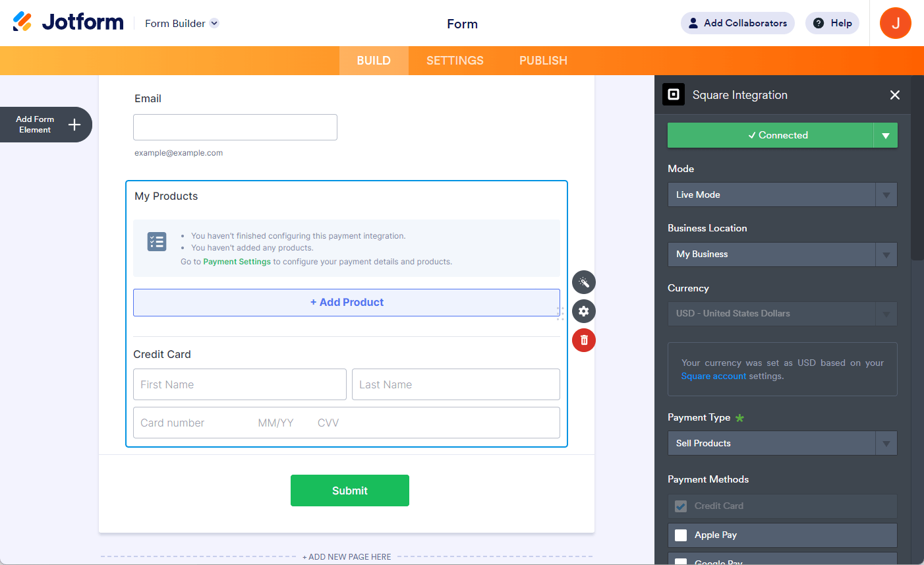The height and width of the screenshot is (565, 924).
Task: Toggle the Credit Card payment method checkbox
Action: point(681,506)
